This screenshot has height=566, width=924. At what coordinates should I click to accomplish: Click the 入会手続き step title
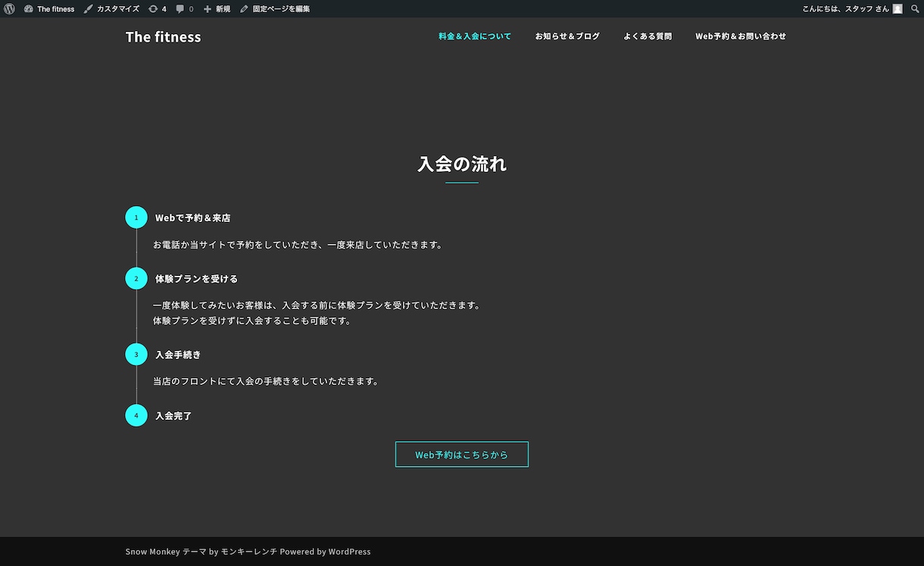point(178,355)
